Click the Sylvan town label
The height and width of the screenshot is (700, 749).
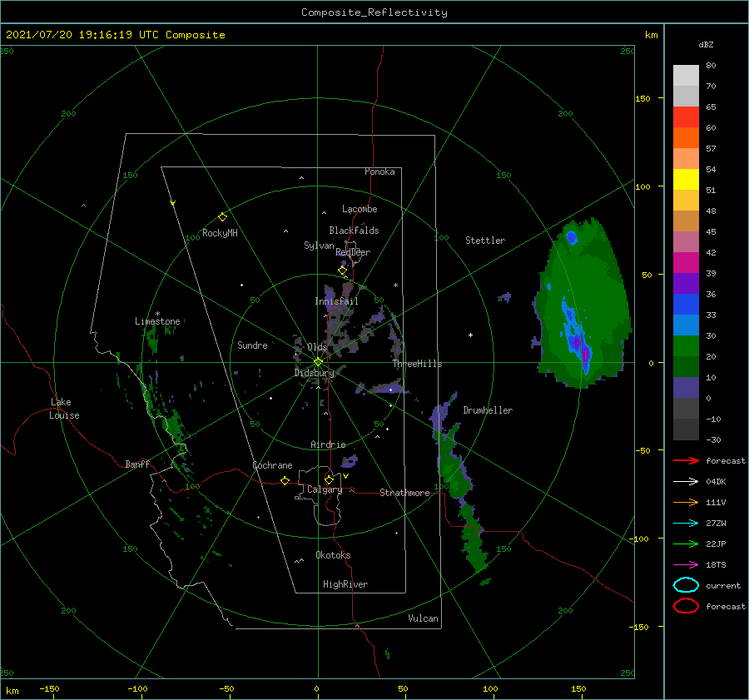pos(319,246)
